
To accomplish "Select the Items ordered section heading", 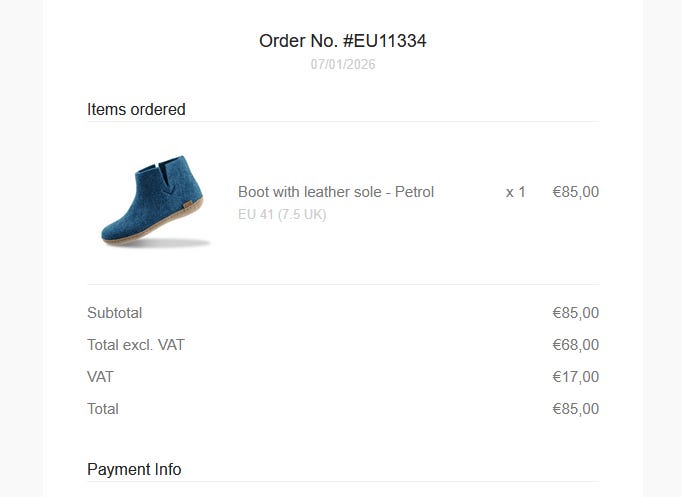I will point(136,110).
